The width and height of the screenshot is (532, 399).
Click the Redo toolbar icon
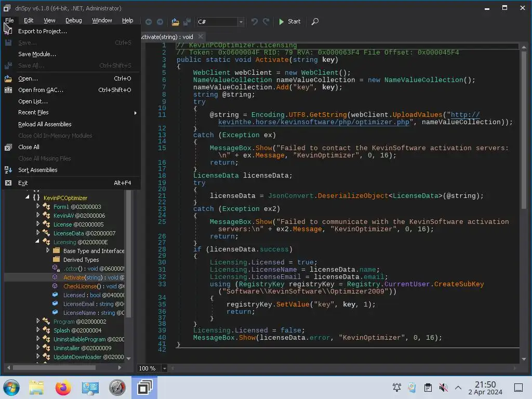pos(267,22)
